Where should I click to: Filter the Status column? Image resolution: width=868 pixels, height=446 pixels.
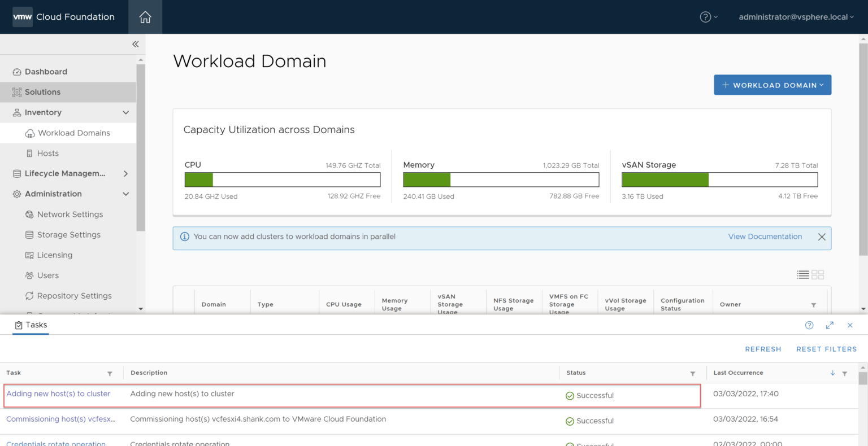692,373
